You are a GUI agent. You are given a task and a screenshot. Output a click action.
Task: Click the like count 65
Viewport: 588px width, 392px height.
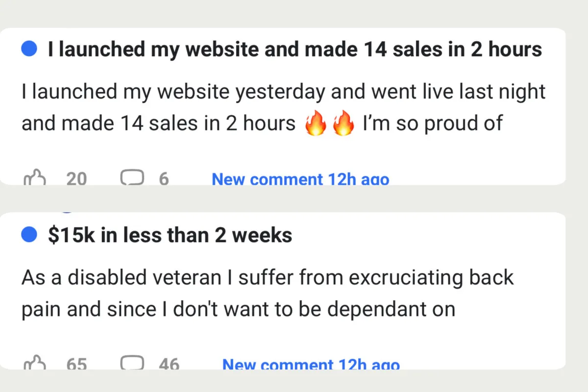pyautogui.click(x=76, y=364)
